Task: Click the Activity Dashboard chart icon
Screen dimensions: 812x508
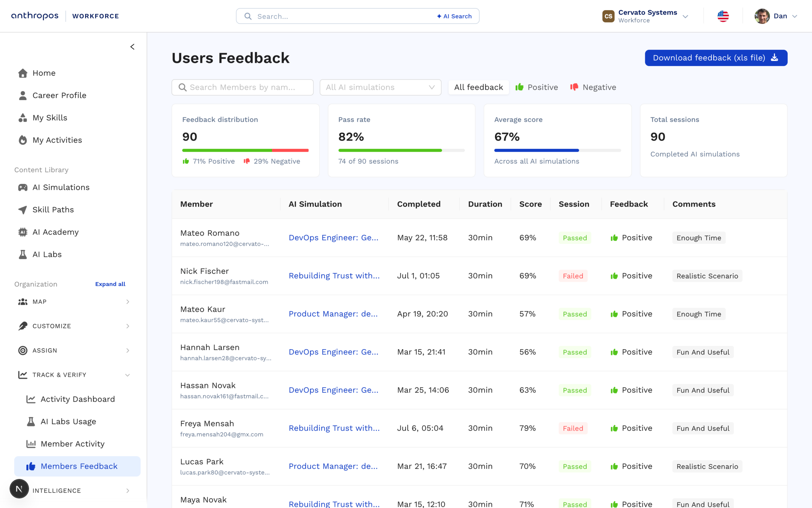Action: [x=31, y=399]
